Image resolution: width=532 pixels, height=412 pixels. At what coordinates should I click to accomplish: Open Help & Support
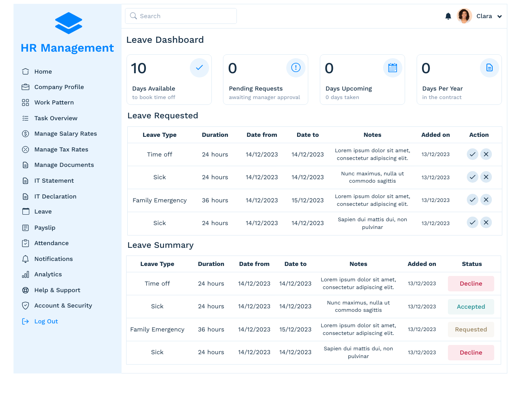(57, 290)
